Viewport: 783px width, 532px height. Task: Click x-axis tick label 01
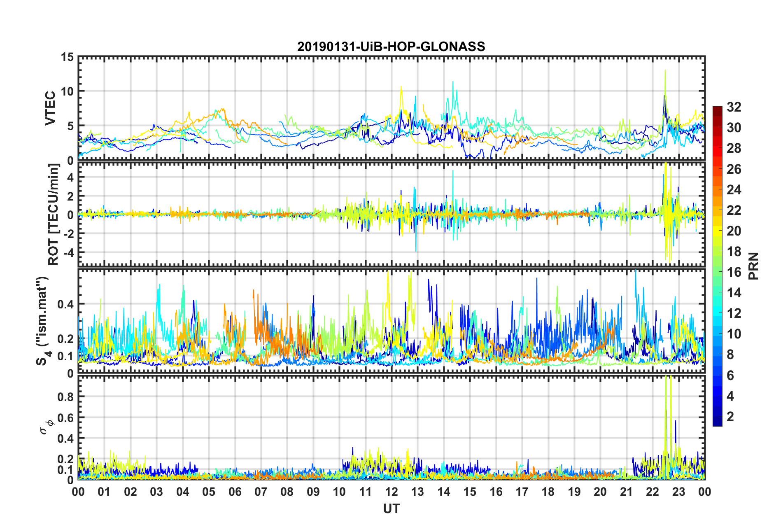(104, 492)
